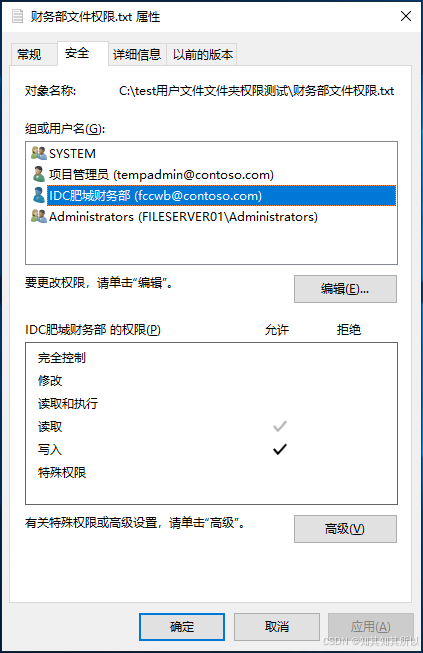Close the properties dialog

406,16
